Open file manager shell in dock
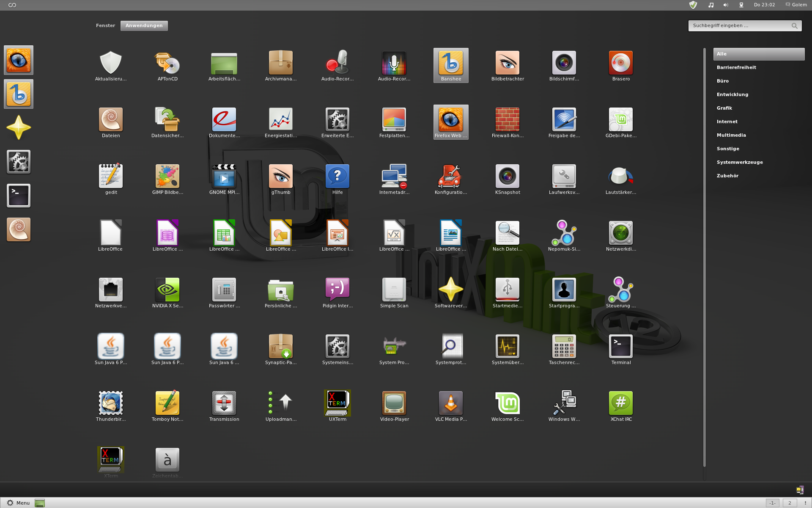This screenshot has width=812, height=508. coord(19,229)
